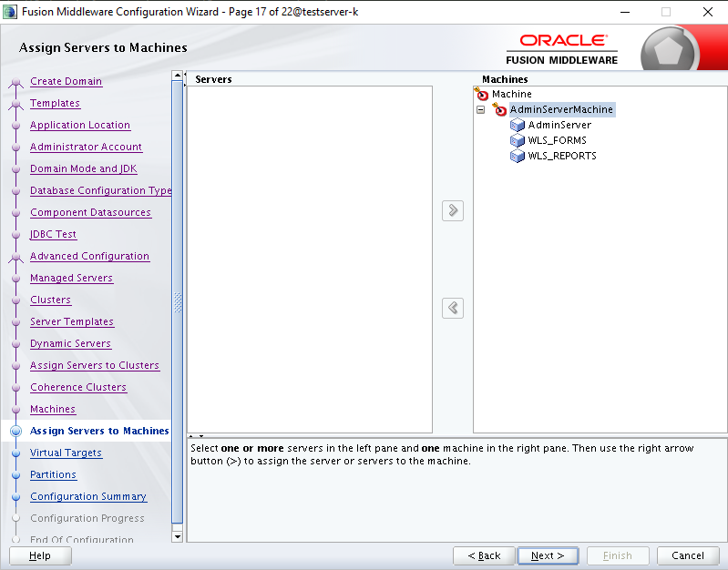The width and height of the screenshot is (728, 570).
Task: Open Server Templates step
Action: pos(72,321)
